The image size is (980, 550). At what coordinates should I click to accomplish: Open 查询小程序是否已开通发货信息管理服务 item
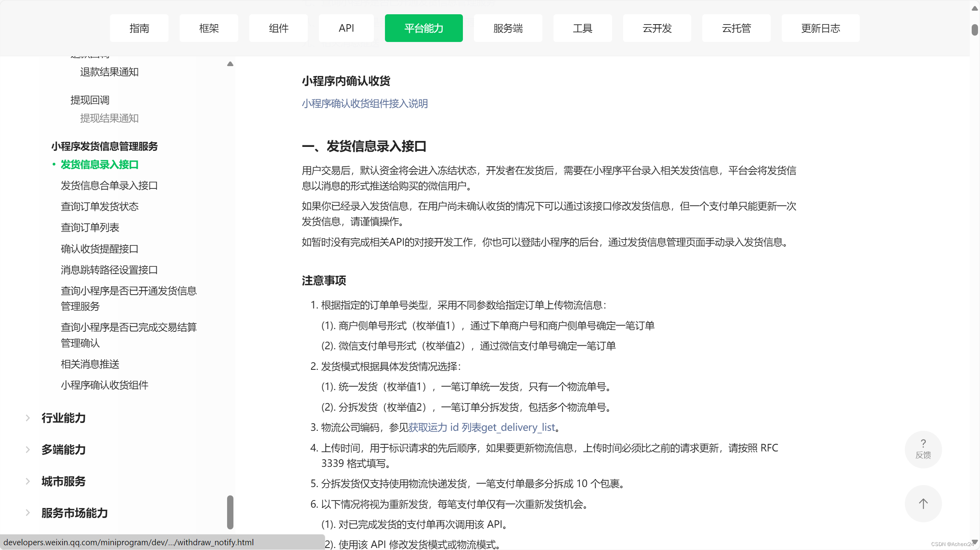point(129,299)
